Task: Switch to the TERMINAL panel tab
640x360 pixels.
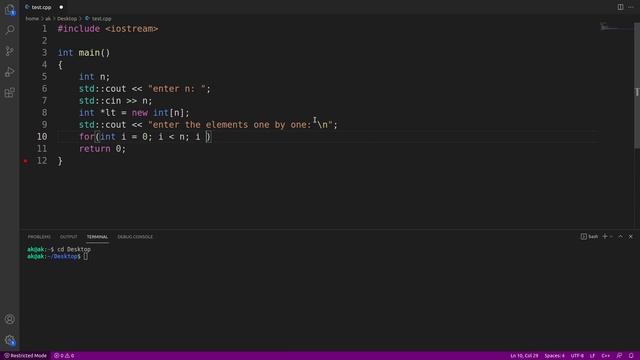Action: (x=97, y=237)
